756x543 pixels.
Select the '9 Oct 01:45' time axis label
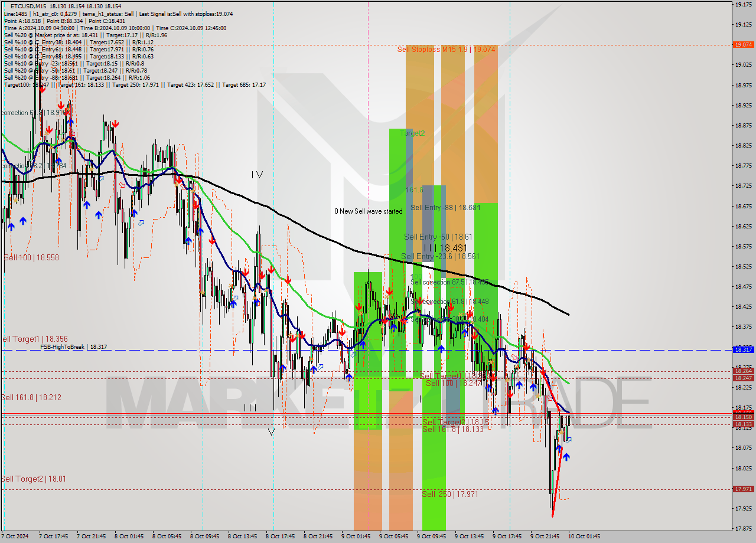356,537
